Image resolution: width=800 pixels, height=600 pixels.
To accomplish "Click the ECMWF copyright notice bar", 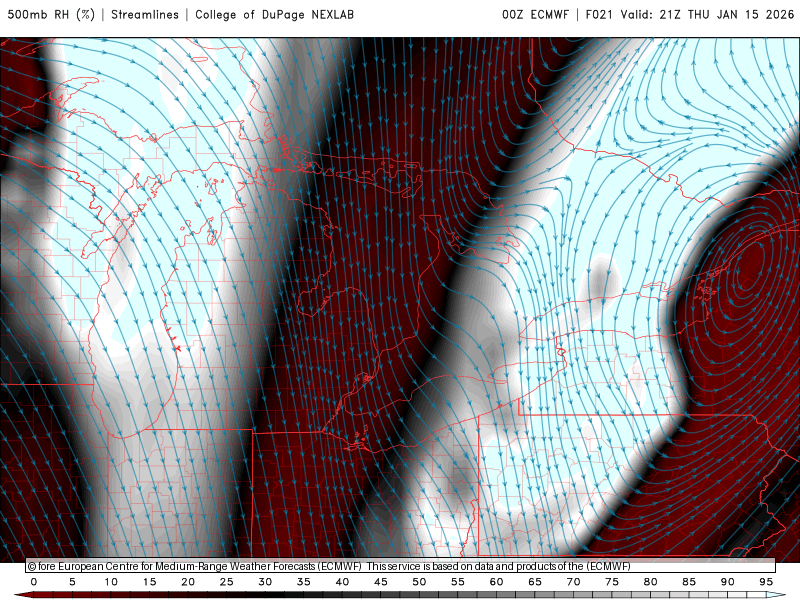I will [401, 566].
